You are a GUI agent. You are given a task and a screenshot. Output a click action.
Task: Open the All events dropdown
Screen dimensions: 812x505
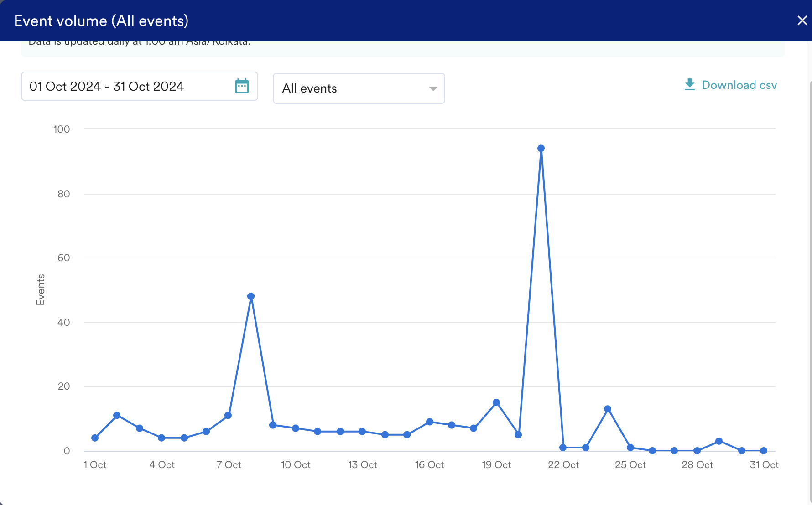pyautogui.click(x=358, y=88)
